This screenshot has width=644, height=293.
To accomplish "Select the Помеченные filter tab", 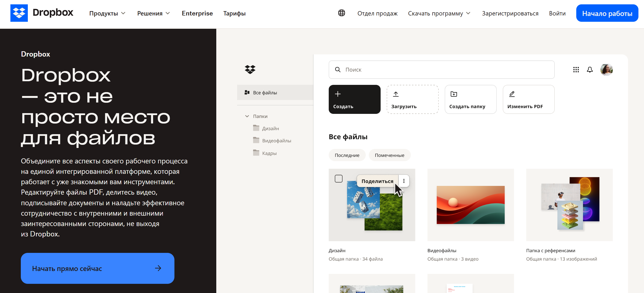I will pyautogui.click(x=389, y=155).
